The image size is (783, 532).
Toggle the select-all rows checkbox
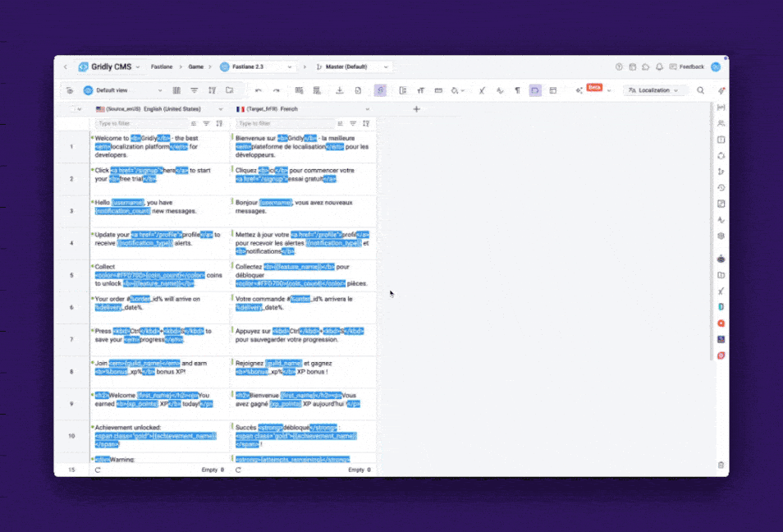(73, 109)
